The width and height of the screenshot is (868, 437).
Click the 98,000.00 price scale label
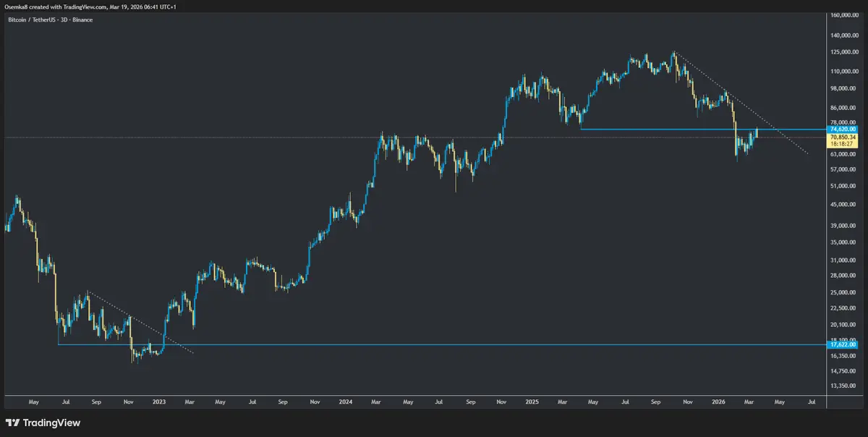click(x=844, y=89)
